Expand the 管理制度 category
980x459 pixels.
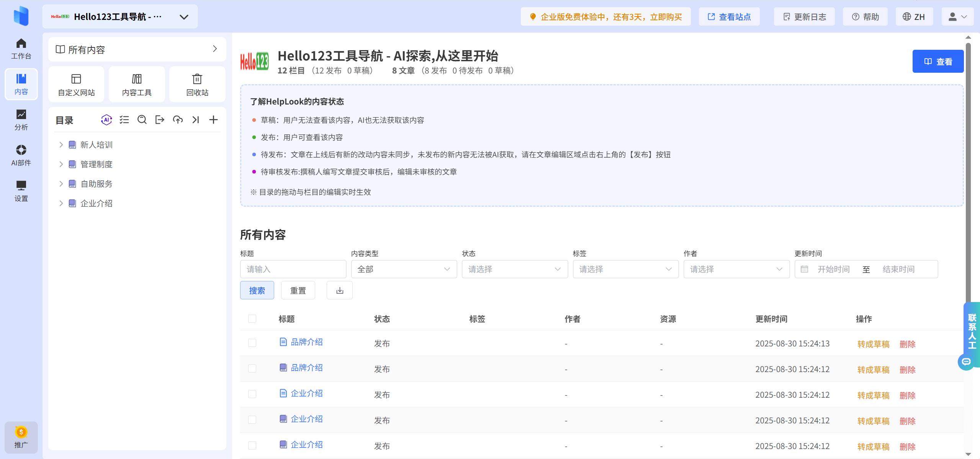61,164
